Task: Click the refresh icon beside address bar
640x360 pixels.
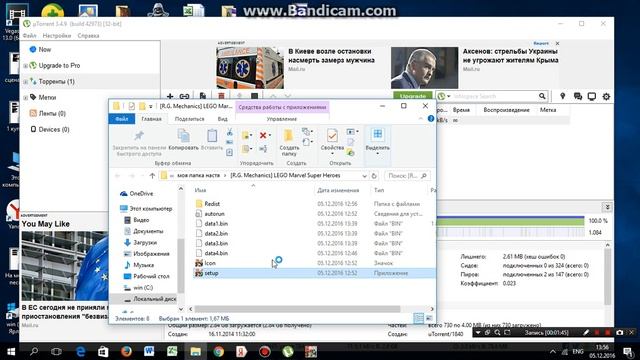Action: (x=374, y=176)
